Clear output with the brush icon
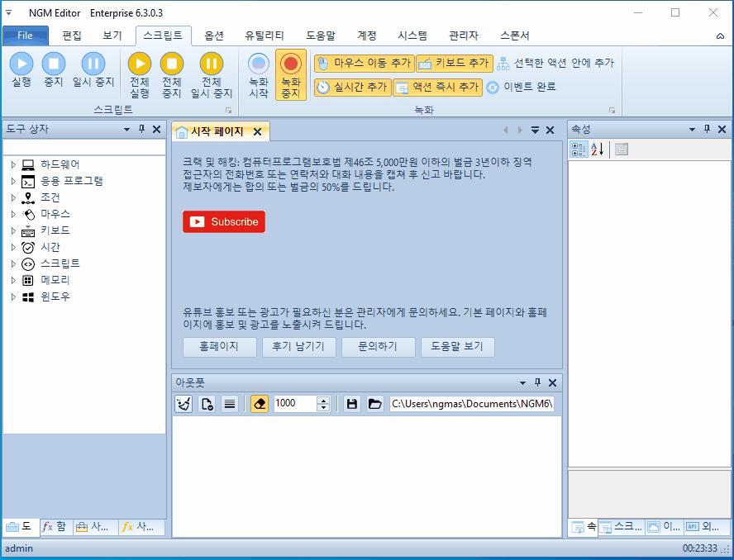The width and height of the screenshot is (734, 560). [183, 404]
